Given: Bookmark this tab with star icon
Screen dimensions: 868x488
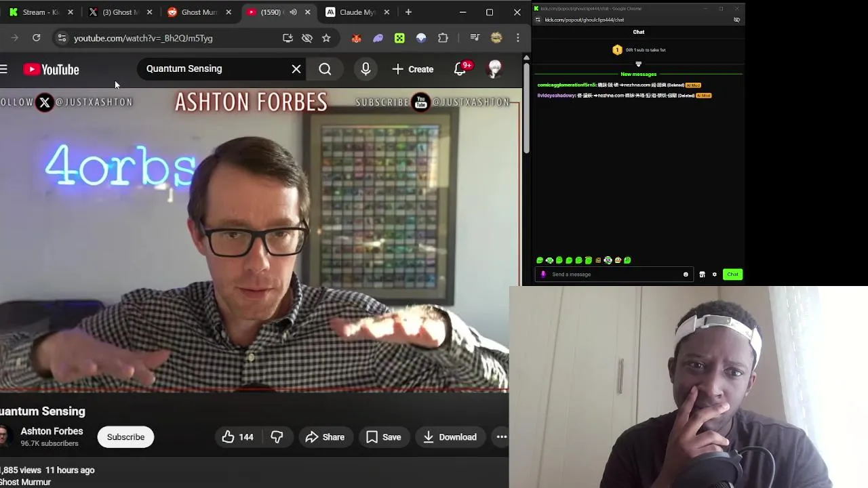Looking at the screenshot, I should [x=326, y=38].
